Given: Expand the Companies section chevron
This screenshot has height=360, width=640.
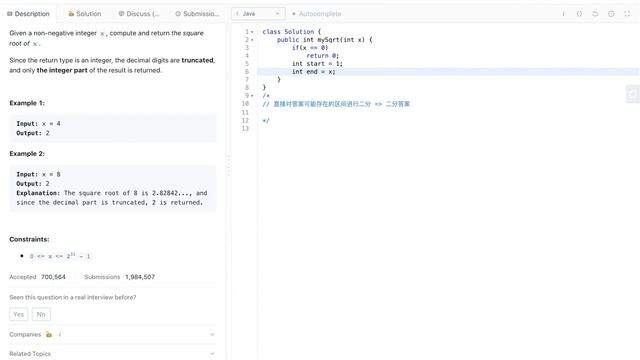Looking at the screenshot, I should (212, 334).
